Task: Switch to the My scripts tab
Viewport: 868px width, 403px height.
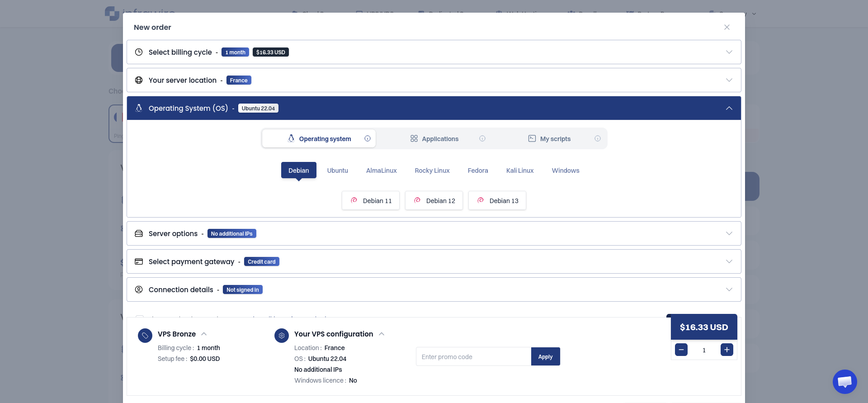Action: click(549, 138)
